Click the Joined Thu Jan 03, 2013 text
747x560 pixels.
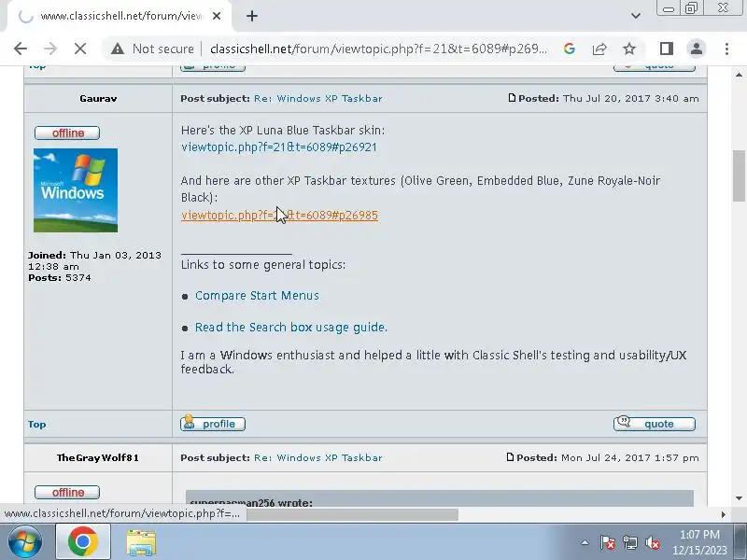[94, 261]
